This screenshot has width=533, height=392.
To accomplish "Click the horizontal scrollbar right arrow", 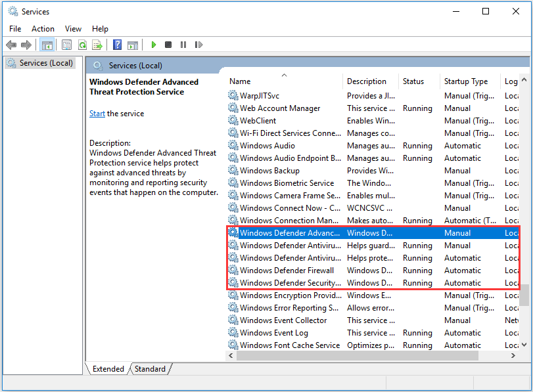I will [x=513, y=355].
